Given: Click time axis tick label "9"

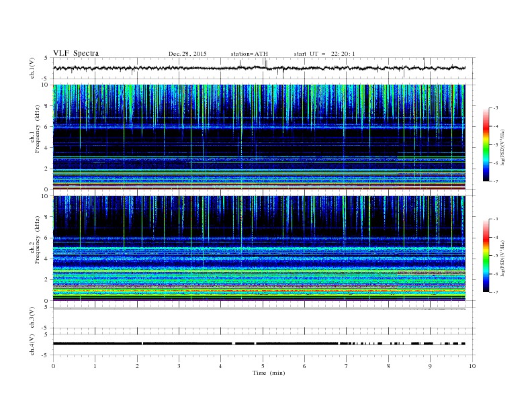Looking at the screenshot, I should click(430, 366).
